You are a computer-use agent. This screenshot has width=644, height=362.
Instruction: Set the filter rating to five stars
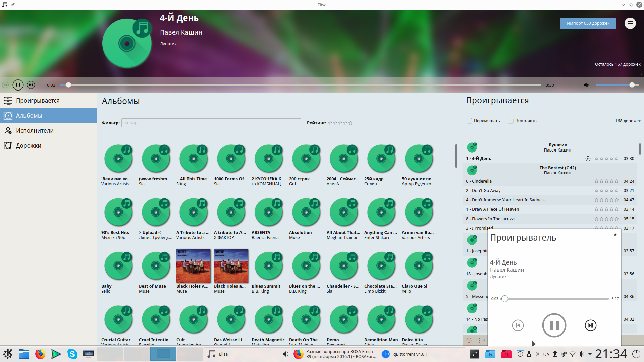tap(350, 123)
